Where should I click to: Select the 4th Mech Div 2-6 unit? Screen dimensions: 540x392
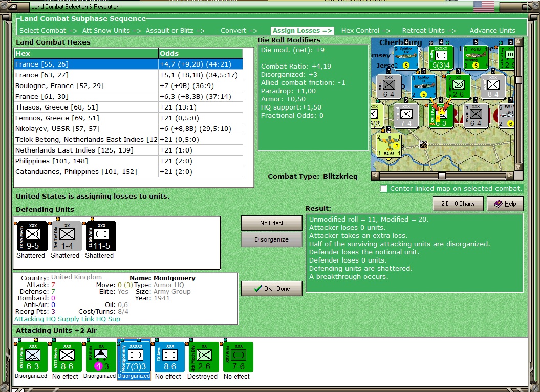click(x=204, y=357)
